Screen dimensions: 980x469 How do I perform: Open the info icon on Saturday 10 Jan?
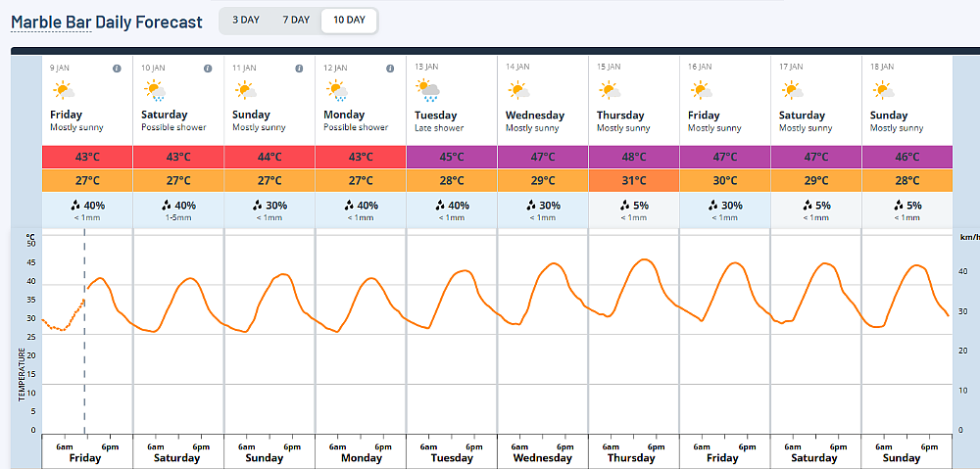208,69
